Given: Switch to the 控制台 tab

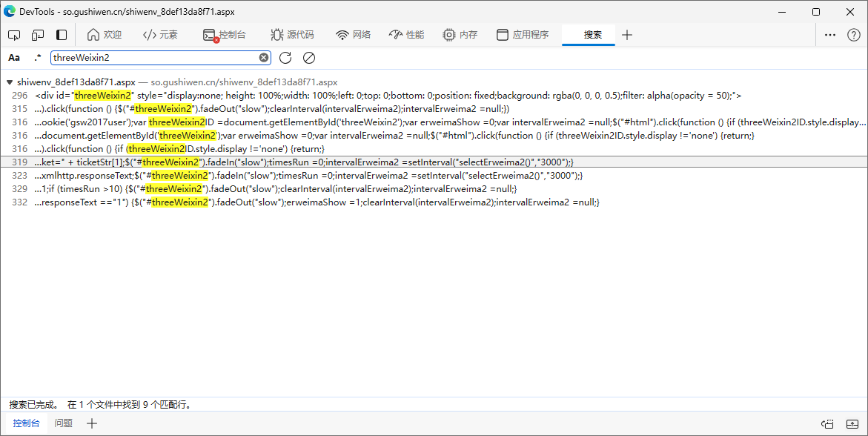Looking at the screenshot, I should pyautogui.click(x=225, y=35).
